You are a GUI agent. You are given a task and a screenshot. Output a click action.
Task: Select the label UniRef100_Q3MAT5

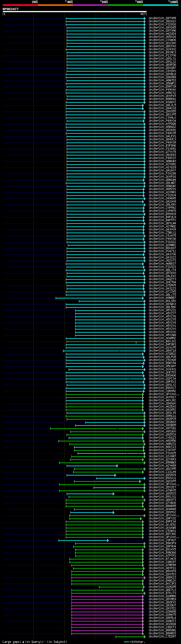click(x=162, y=615)
